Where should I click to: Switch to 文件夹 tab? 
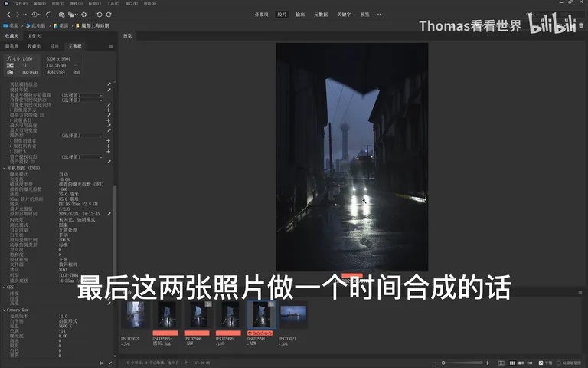pos(34,36)
